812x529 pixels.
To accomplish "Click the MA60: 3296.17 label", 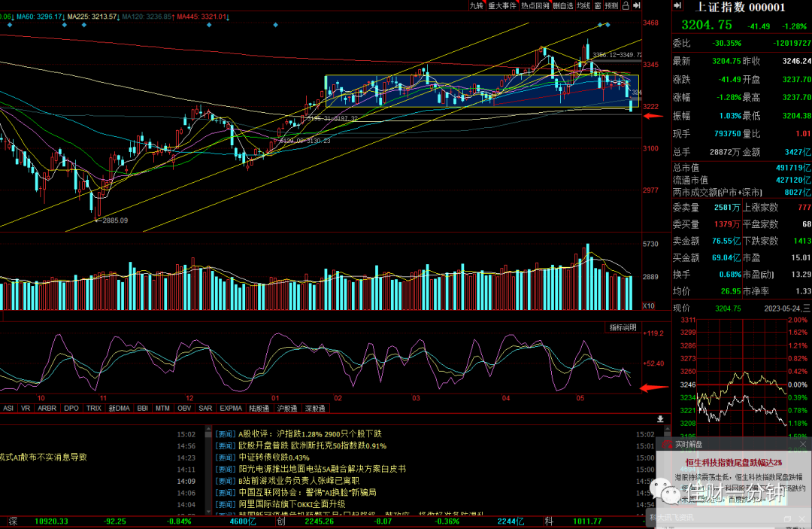I will [x=41, y=17].
